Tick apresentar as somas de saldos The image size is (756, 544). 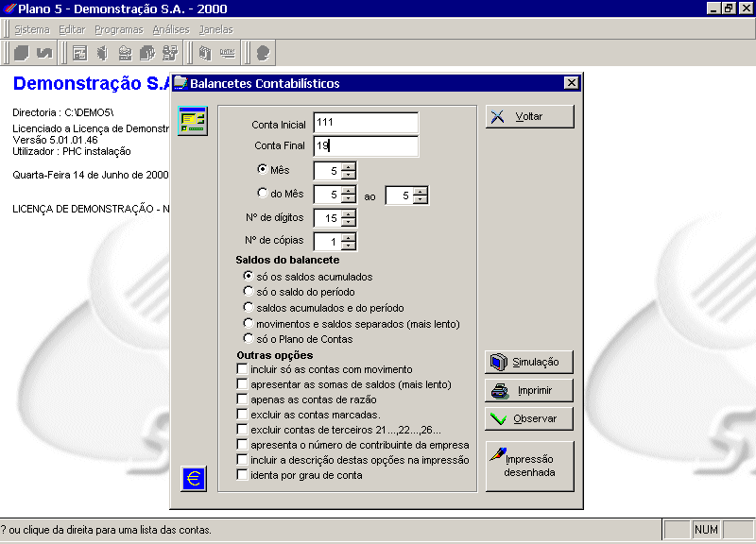pyautogui.click(x=242, y=384)
